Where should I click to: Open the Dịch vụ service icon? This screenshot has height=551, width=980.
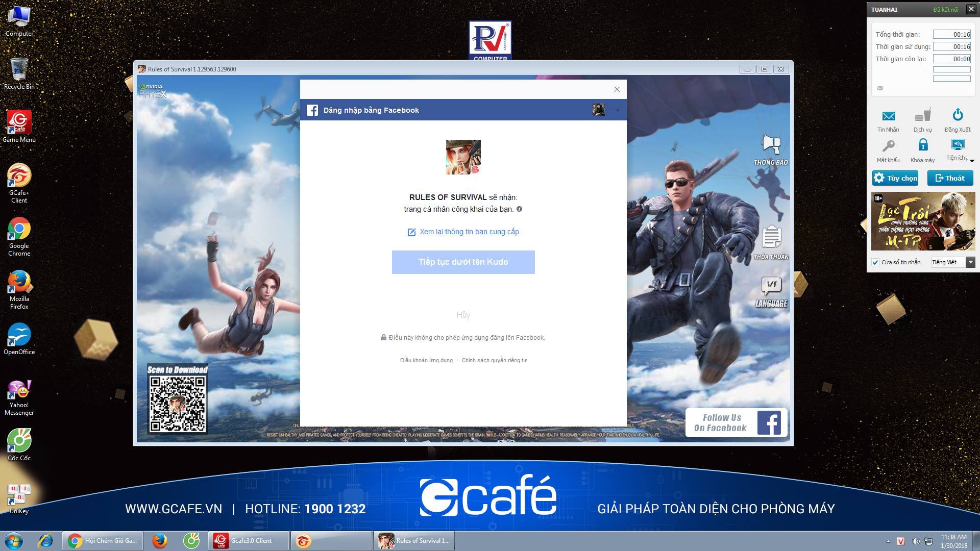(x=923, y=115)
